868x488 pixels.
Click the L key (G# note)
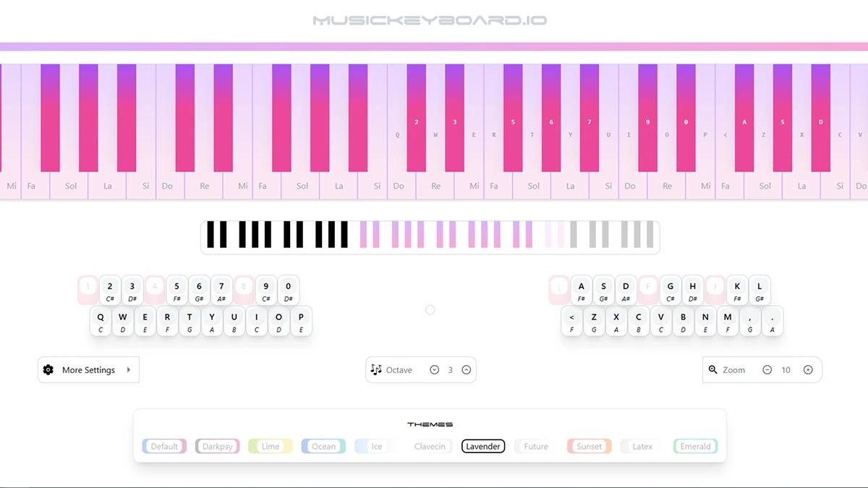[759, 290]
